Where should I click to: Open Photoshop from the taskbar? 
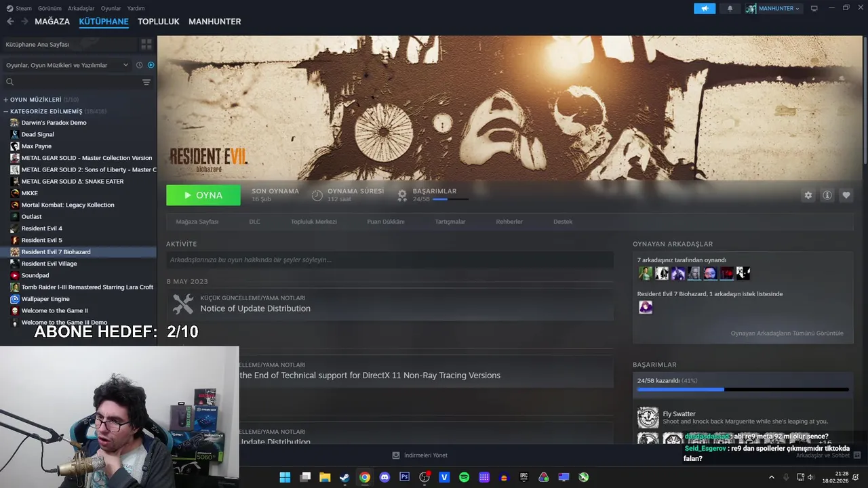coord(405,477)
